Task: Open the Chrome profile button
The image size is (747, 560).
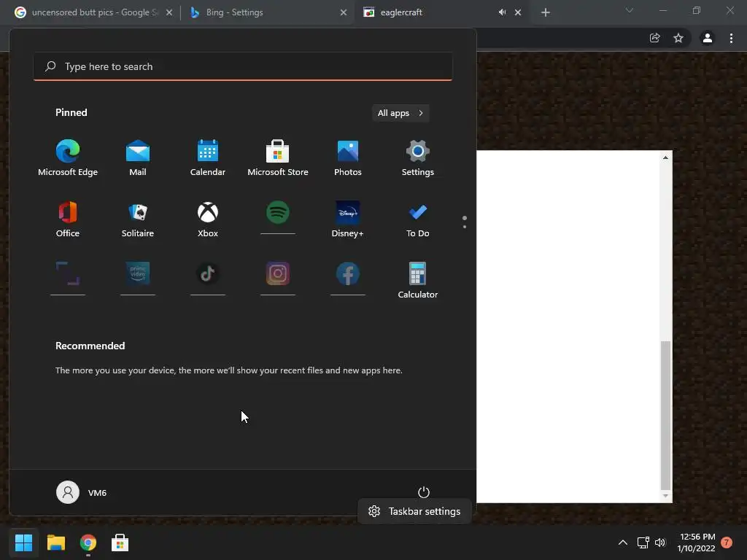Action: pos(708,38)
